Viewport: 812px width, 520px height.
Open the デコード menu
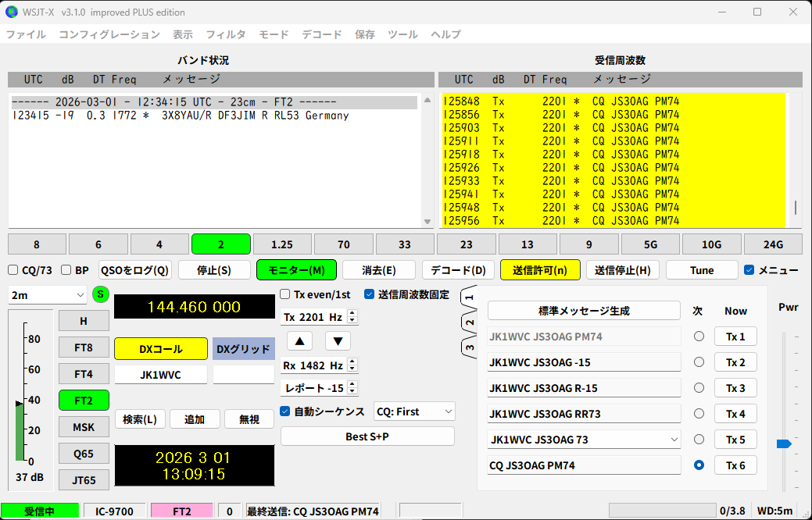tap(322, 34)
